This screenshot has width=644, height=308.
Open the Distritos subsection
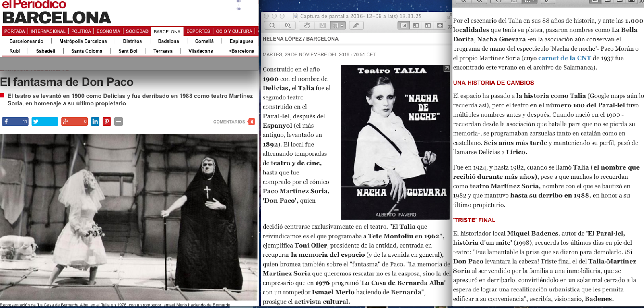tap(132, 41)
